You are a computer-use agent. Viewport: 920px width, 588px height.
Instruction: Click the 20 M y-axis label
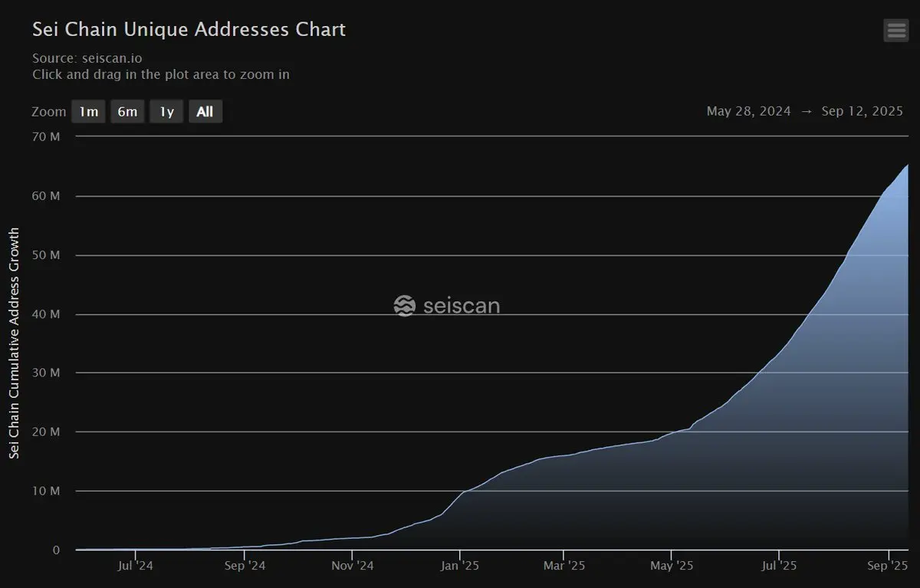click(48, 432)
